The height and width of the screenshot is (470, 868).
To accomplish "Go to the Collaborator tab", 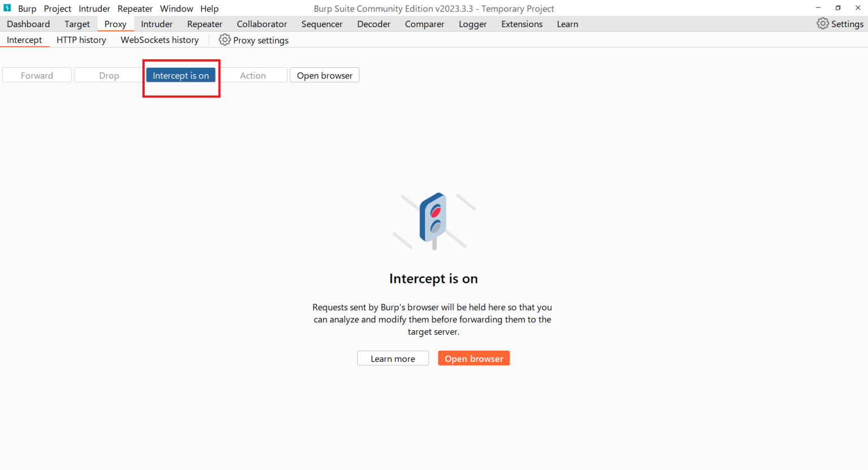I will [262, 24].
